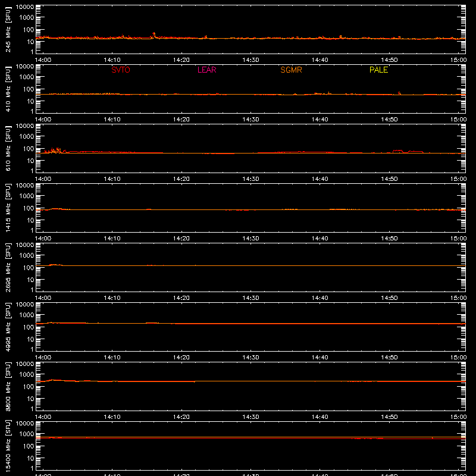Click the 1000 tick on 410 MHz axis

click(27, 77)
